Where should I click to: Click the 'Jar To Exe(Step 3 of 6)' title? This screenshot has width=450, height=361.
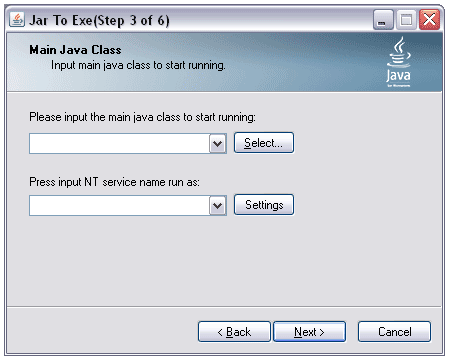coord(99,21)
